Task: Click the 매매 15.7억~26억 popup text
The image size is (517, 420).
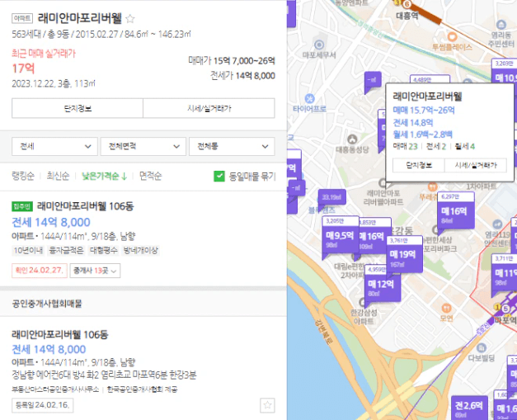Action: click(x=424, y=111)
